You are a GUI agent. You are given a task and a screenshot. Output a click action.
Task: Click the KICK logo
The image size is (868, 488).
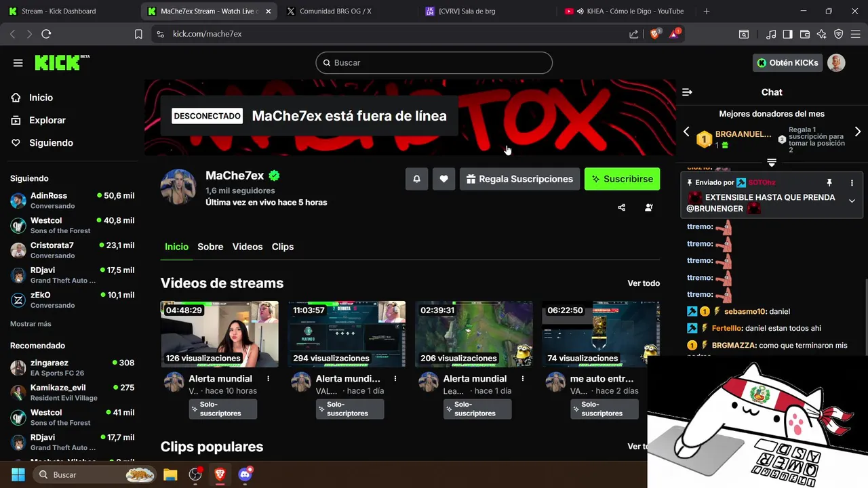coord(62,62)
